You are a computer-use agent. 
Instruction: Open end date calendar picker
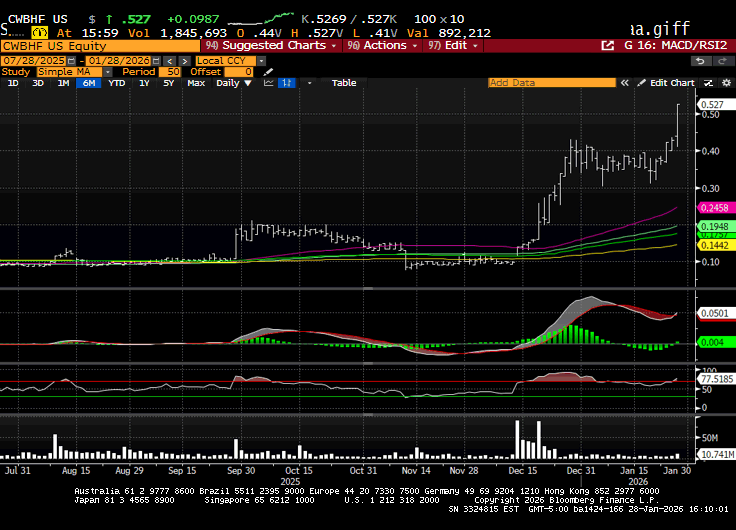click(x=156, y=61)
